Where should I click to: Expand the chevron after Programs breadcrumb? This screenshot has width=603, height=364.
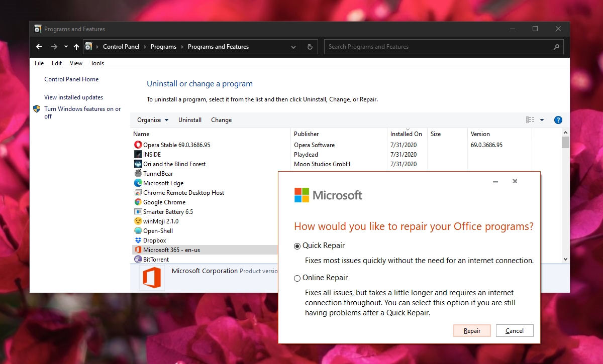click(182, 47)
